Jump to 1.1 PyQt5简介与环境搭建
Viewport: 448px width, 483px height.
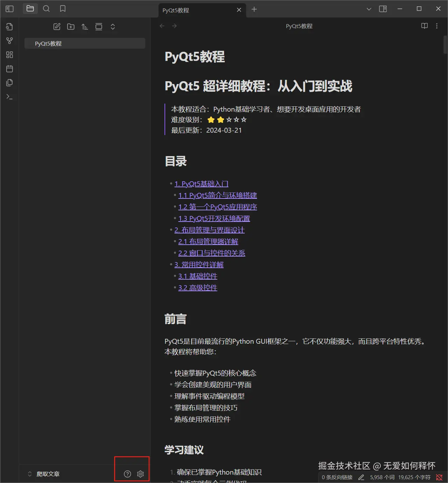(x=217, y=195)
